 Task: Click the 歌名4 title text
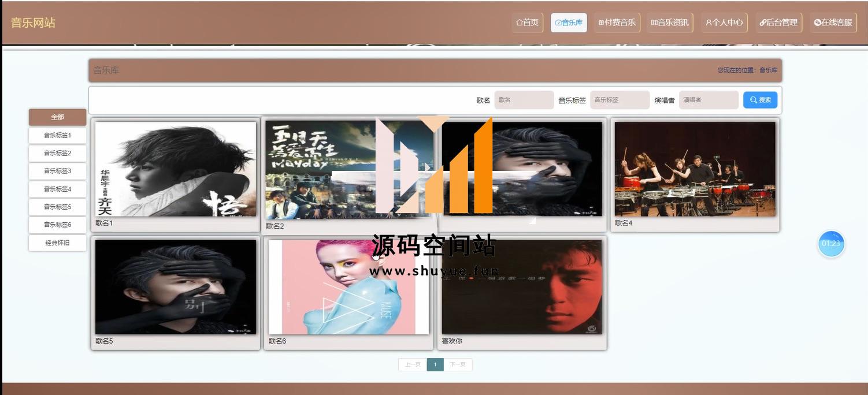tap(624, 223)
